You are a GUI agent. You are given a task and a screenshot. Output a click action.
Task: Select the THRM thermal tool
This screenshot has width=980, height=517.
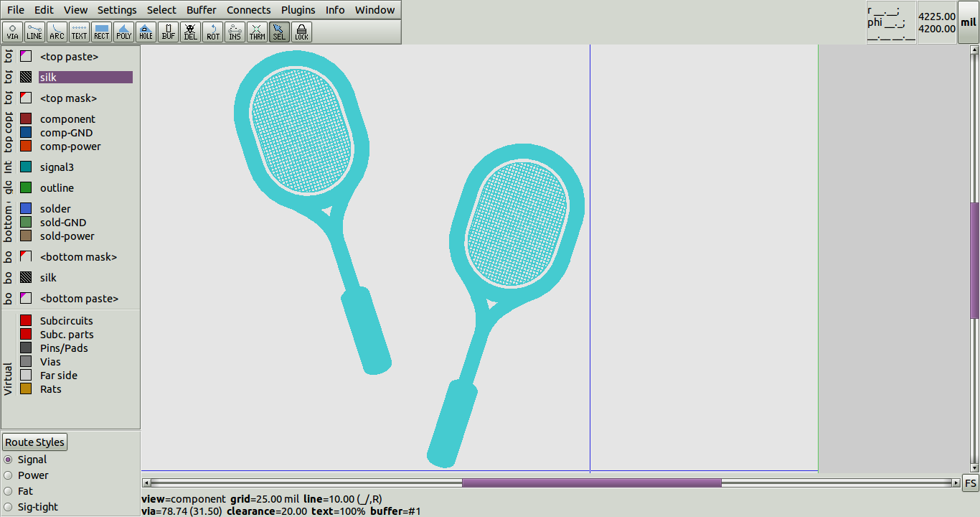[x=256, y=32]
